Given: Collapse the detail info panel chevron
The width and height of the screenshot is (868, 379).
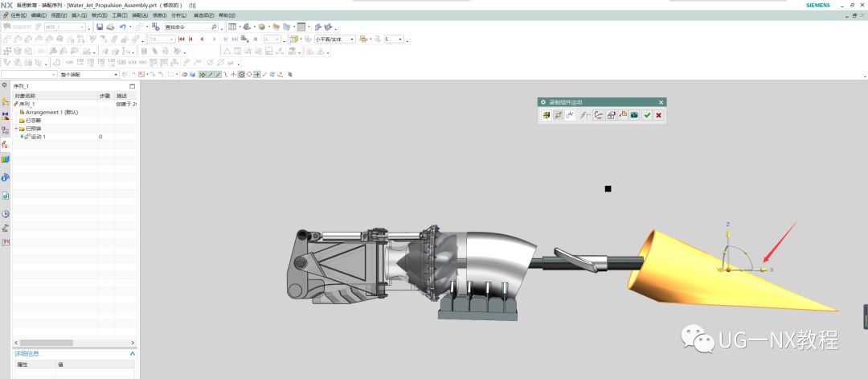Looking at the screenshot, I should (x=133, y=353).
